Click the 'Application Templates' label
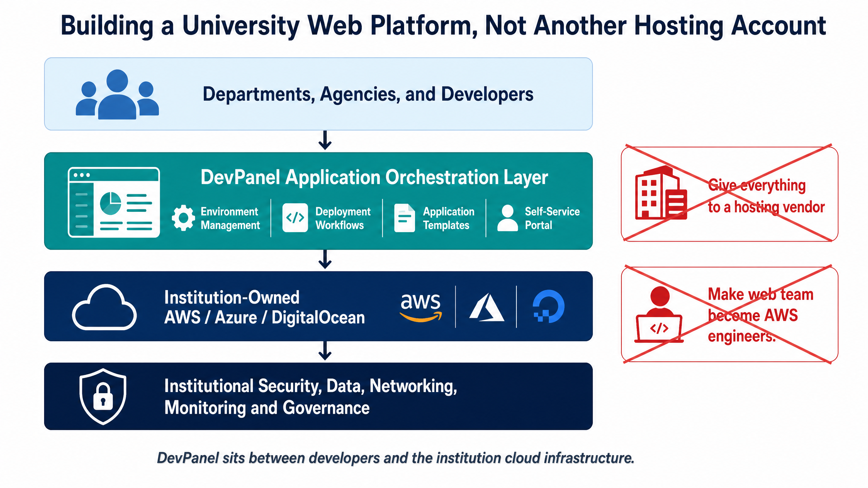The width and height of the screenshot is (868, 488). [449, 218]
